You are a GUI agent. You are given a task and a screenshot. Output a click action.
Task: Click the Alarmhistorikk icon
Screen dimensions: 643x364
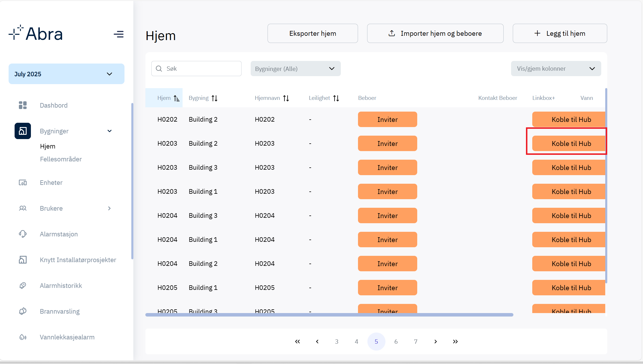(x=23, y=286)
